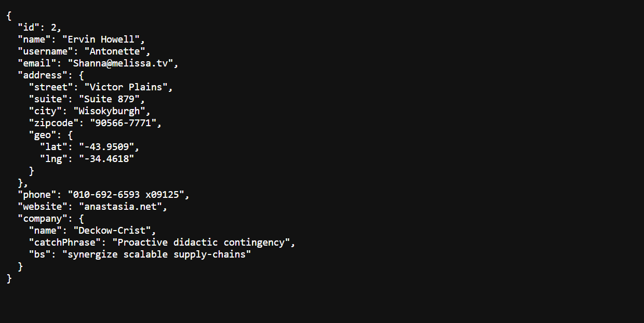Click the "Proactive didactic contingency" catchPhrase value
The width and height of the screenshot is (644, 323).
(201, 243)
